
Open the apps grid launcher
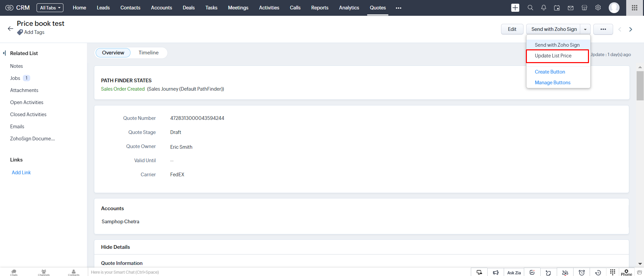635,8
